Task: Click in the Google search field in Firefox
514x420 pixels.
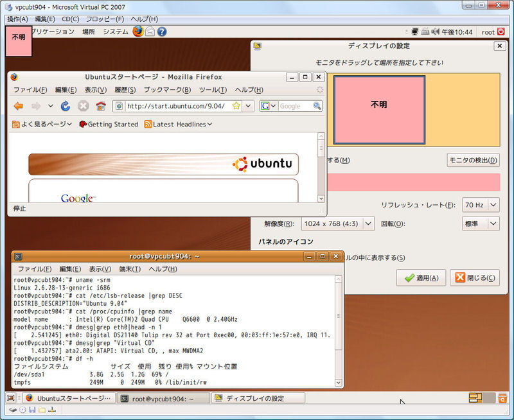Action: (295, 106)
